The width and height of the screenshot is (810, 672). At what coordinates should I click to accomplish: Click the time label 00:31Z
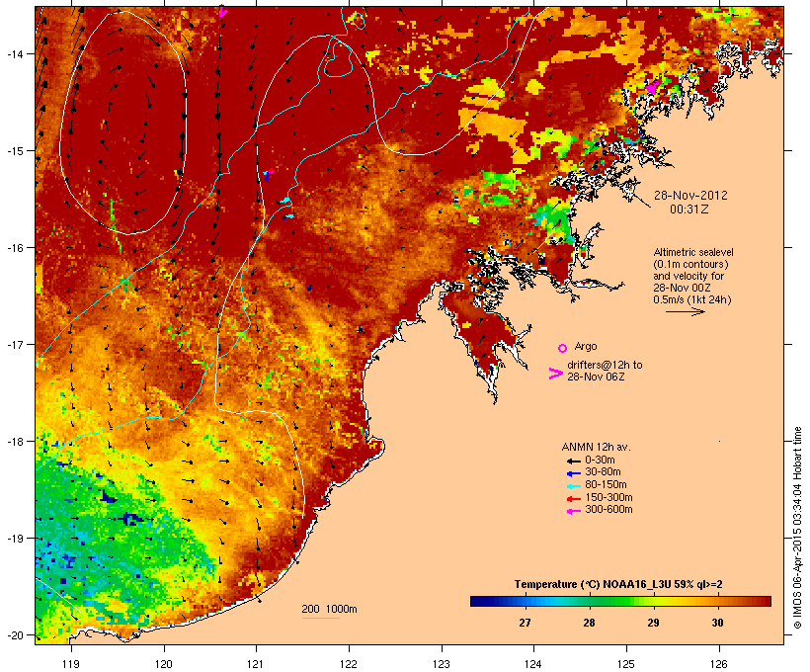[689, 209]
